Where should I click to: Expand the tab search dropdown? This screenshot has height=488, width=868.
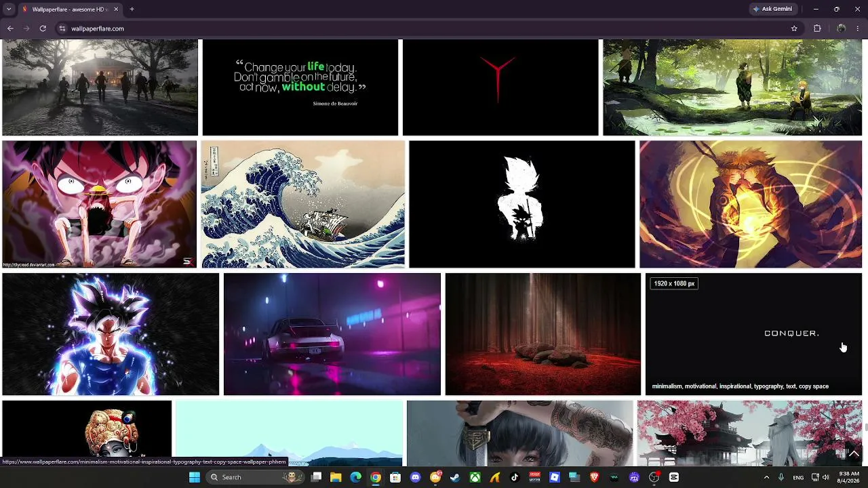pyautogui.click(x=9, y=9)
